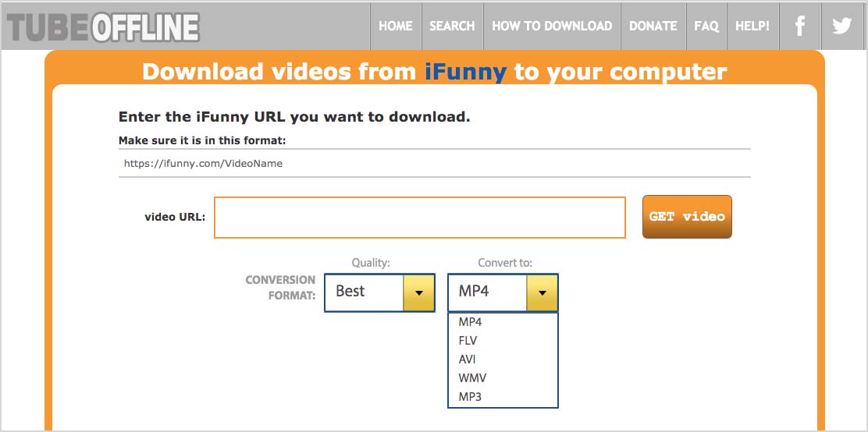This screenshot has height=432, width=868.
Task: Open the Twitter bird icon link
Action: [842, 26]
